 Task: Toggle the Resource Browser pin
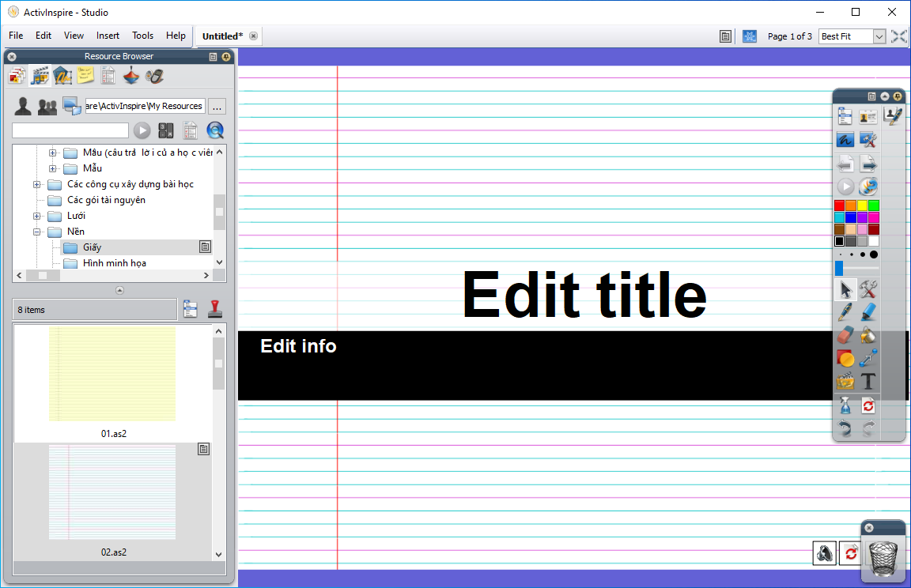click(x=226, y=57)
